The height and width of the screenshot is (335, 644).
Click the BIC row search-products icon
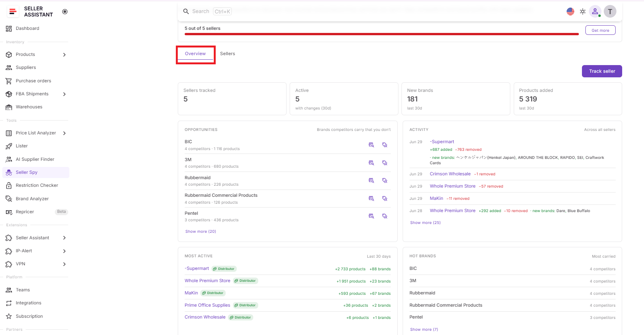(371, 145)
